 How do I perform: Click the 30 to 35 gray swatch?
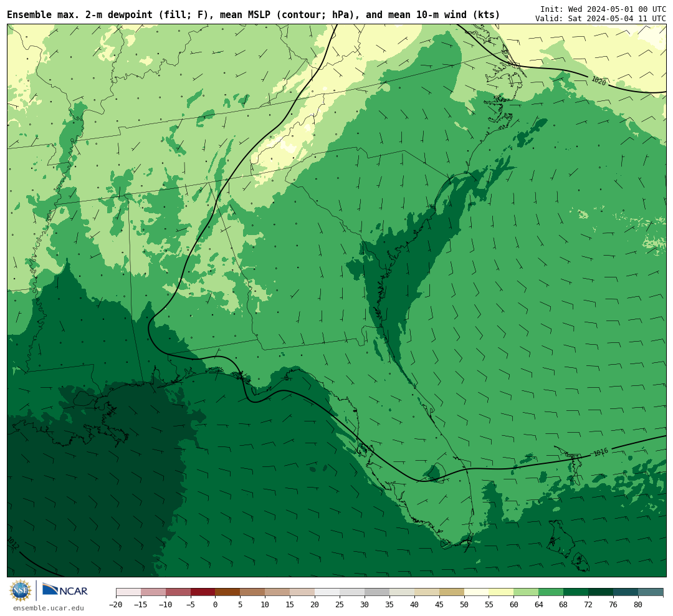[x=377, y=592]
